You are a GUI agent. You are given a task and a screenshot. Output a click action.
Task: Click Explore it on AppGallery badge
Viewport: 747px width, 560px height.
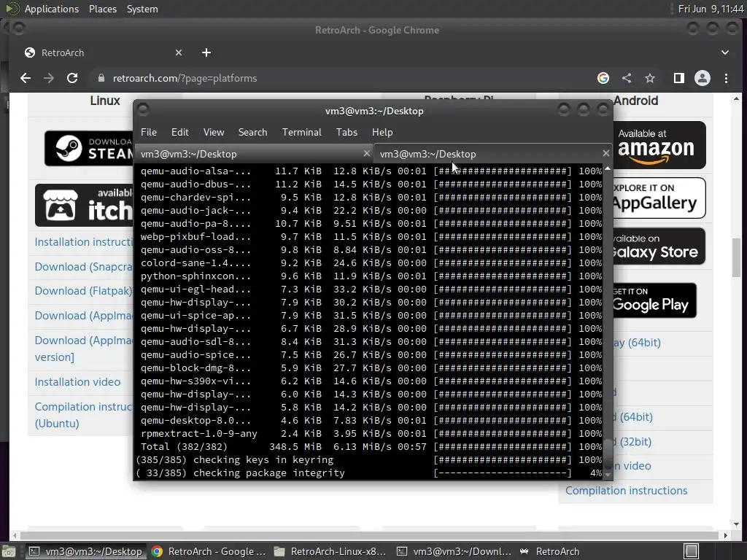click(659, 198)
